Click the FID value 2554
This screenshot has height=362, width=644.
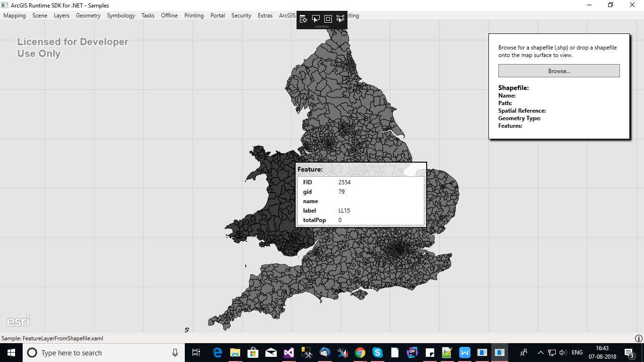[345, 182]
